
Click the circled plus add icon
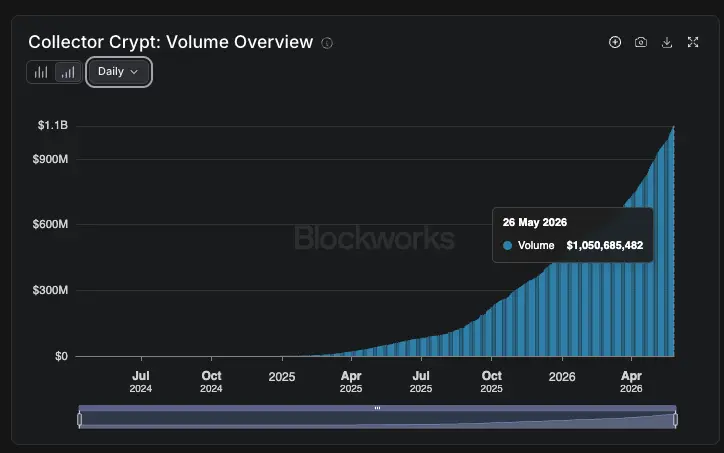[x=615, y=42]
